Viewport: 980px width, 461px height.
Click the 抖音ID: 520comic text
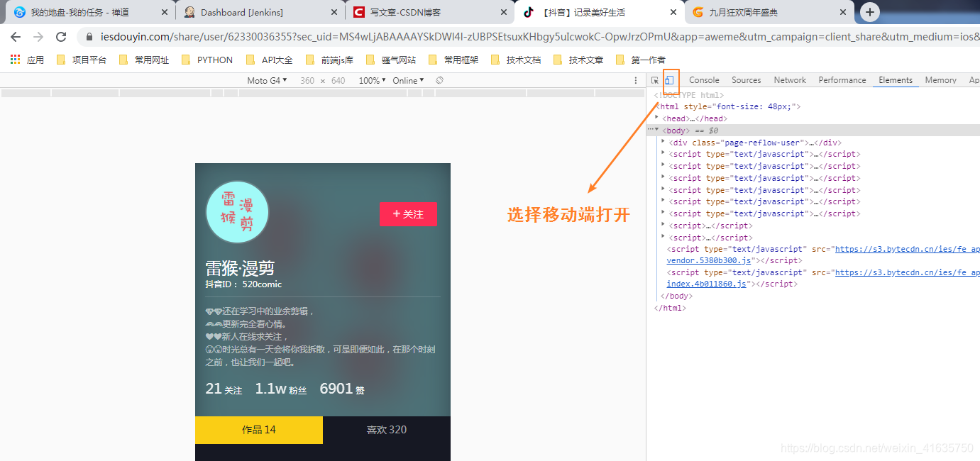tap(243, 284)
